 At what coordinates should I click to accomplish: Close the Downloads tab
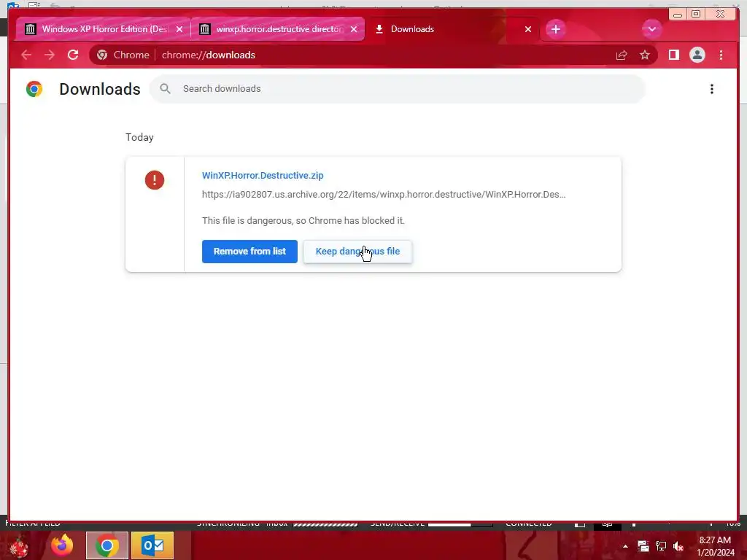pos(528,29)
